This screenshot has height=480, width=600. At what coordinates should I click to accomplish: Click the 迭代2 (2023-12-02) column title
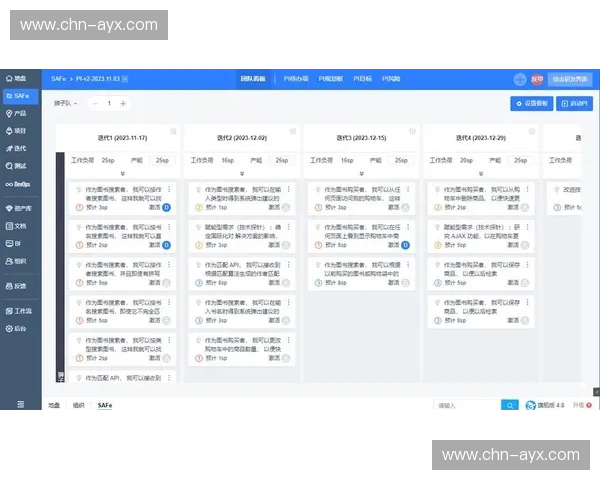[242, 138]
